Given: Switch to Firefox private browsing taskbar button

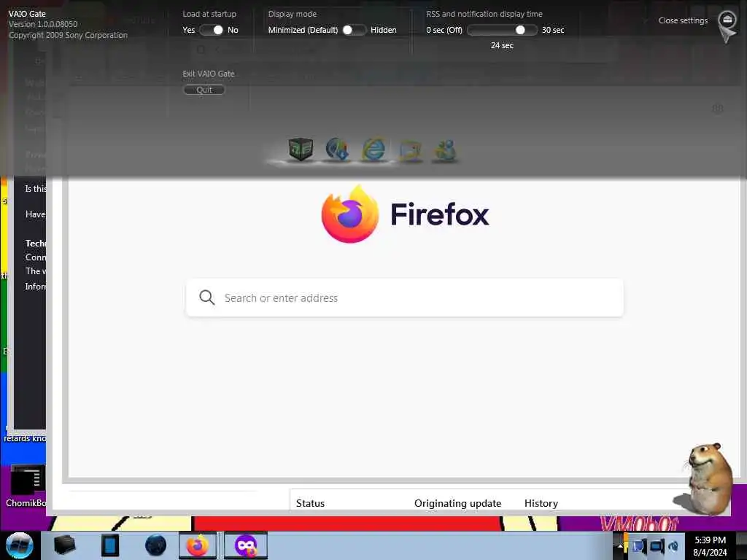Looking at the screenshot, I should coord(245,545).
